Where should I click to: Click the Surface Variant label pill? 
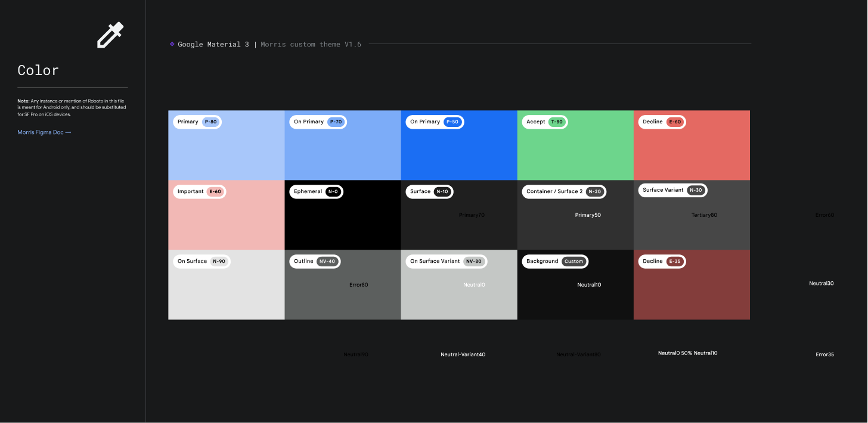672,190
